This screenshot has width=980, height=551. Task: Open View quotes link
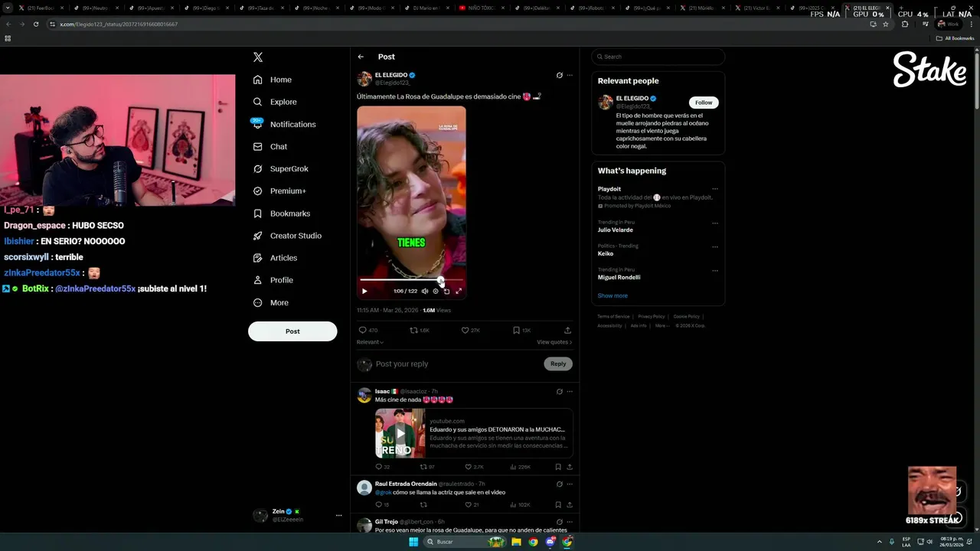pyautogui.click(x=554, y=342)
